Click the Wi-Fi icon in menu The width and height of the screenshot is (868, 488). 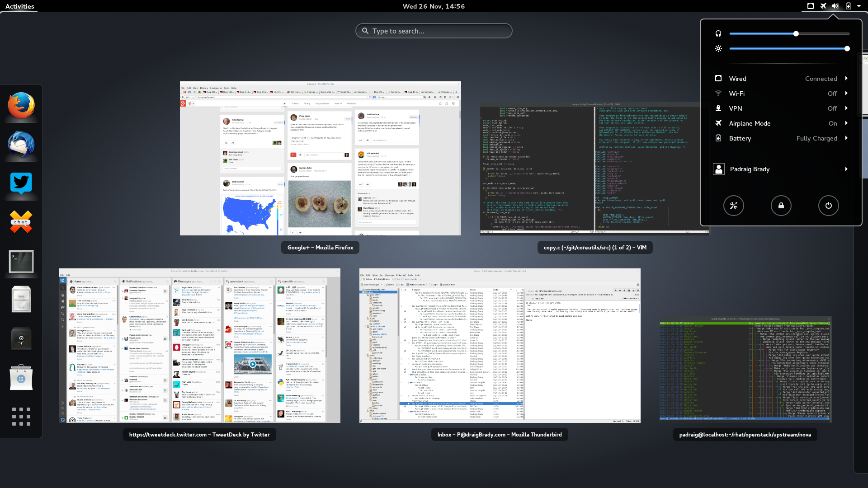(718, 94)
